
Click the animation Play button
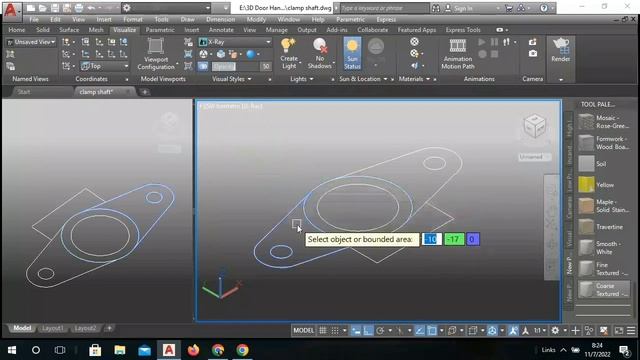[x=482, y=42]
